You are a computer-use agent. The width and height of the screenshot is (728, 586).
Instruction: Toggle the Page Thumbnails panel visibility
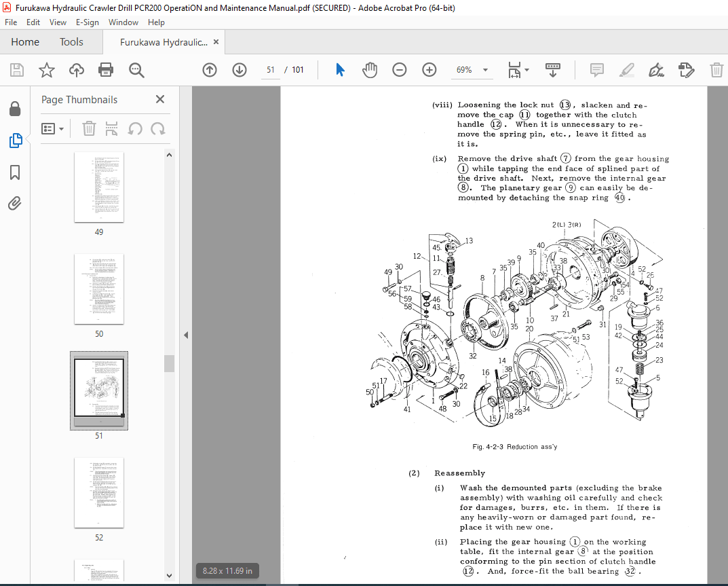tap(15, 141)
